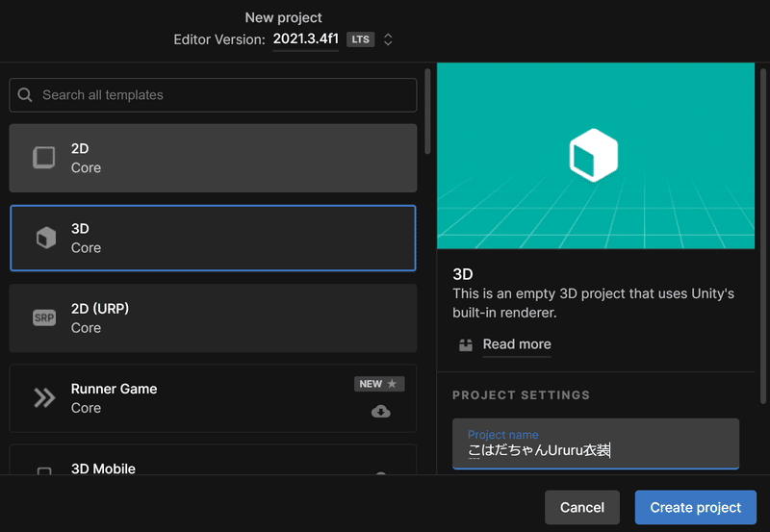Click the 2D template square icon
770x532 pixels.
coord(44,158)
